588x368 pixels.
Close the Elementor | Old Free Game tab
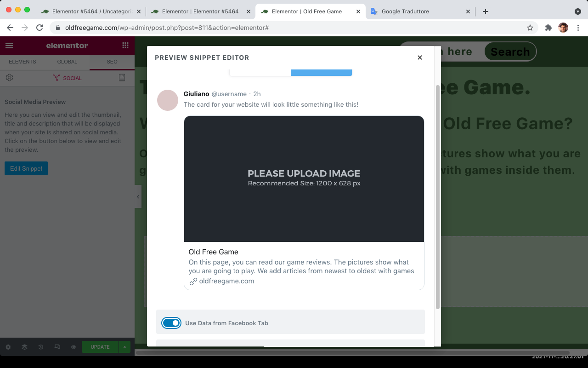click(358, 11)
